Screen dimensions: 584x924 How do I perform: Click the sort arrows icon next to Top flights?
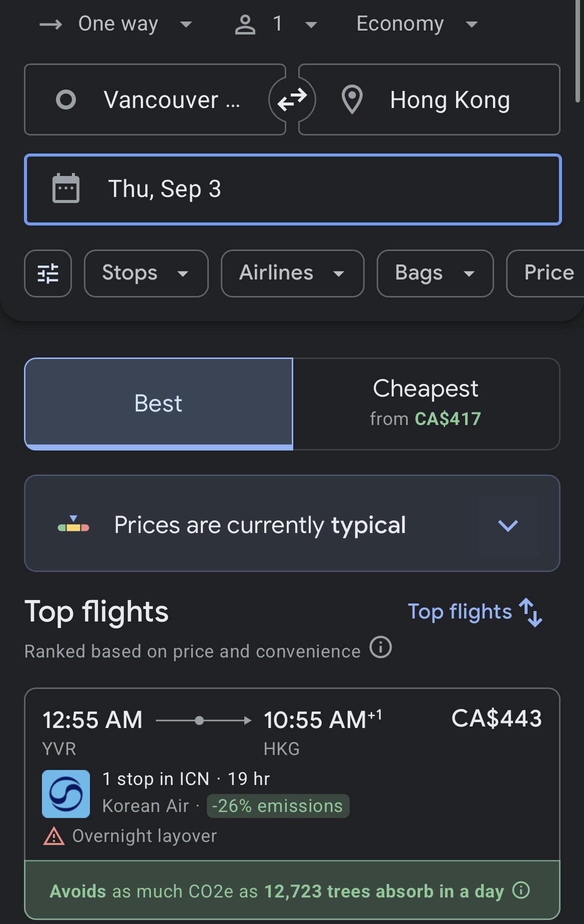[x=531, y=612]
